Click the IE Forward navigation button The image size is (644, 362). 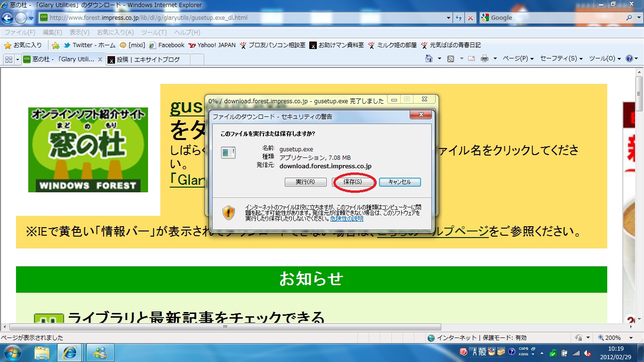[21, 18]
